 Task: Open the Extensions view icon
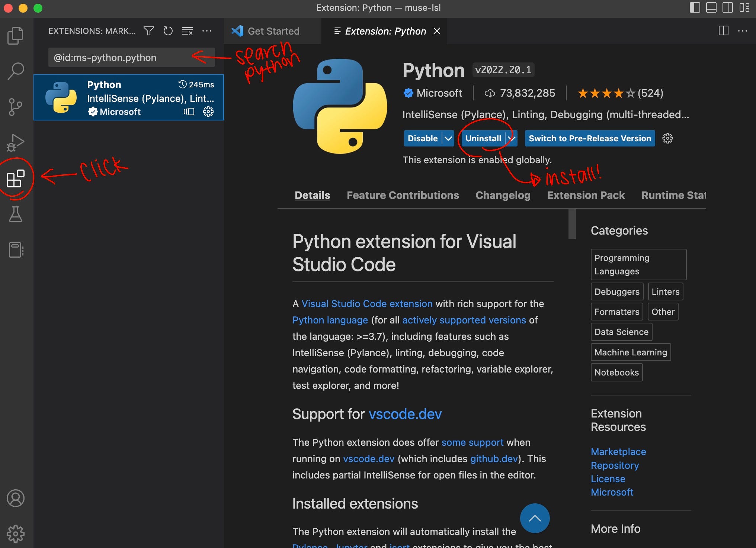[x=15, y=179]
